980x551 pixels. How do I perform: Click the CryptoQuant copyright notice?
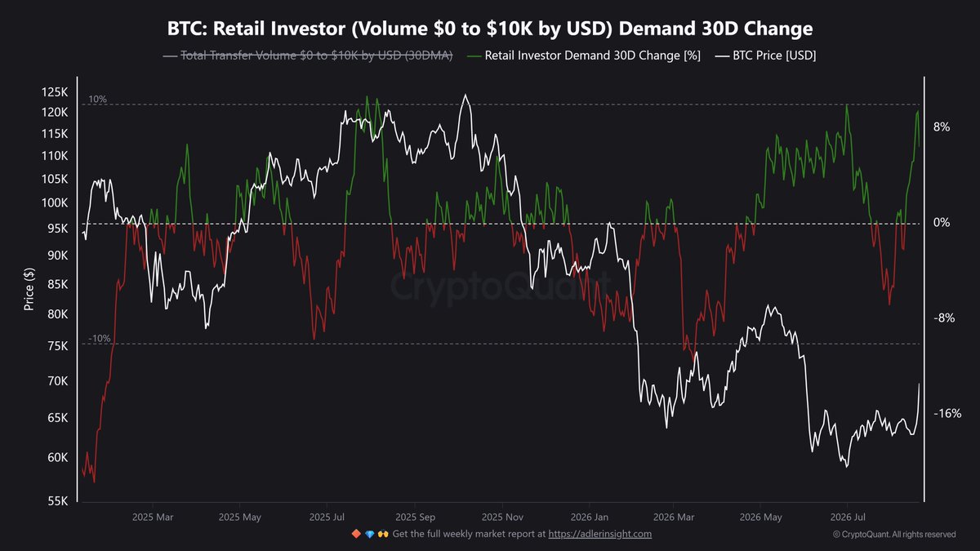894,534
